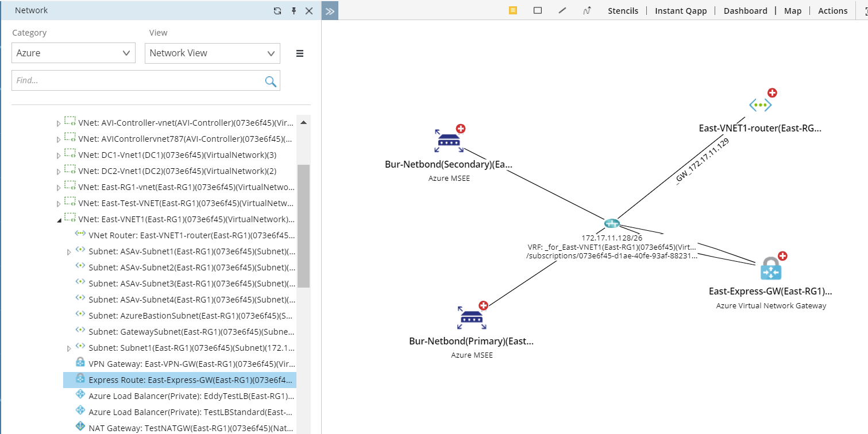Select the rectangle shape tool
Screen dimensions: 868x434
(538, 10)
